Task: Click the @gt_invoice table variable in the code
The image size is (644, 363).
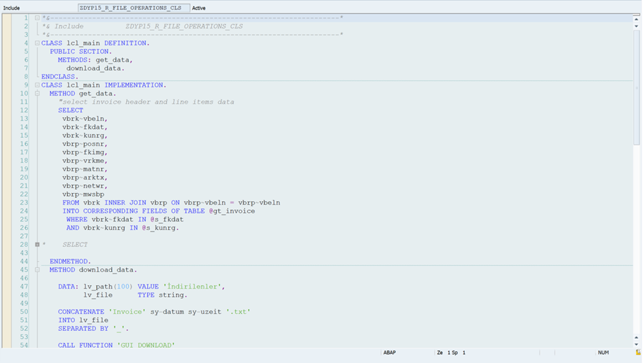Action: click(x=231, y=211)
